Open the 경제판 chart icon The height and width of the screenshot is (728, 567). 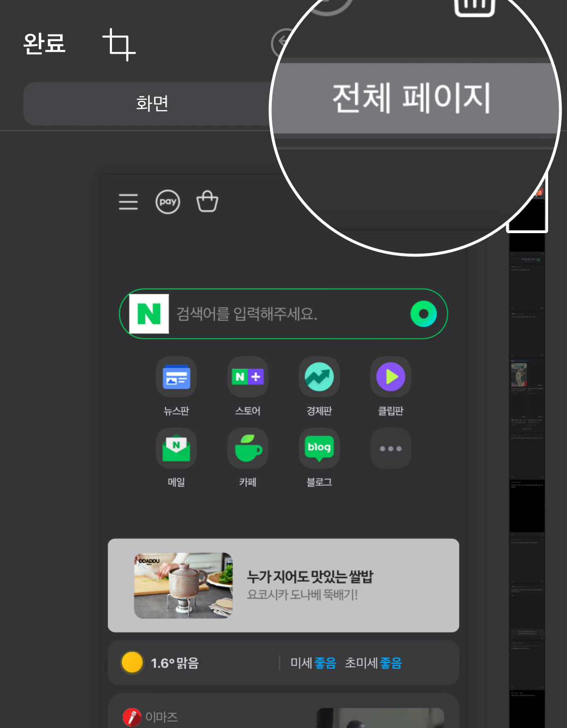coord(319,377)
